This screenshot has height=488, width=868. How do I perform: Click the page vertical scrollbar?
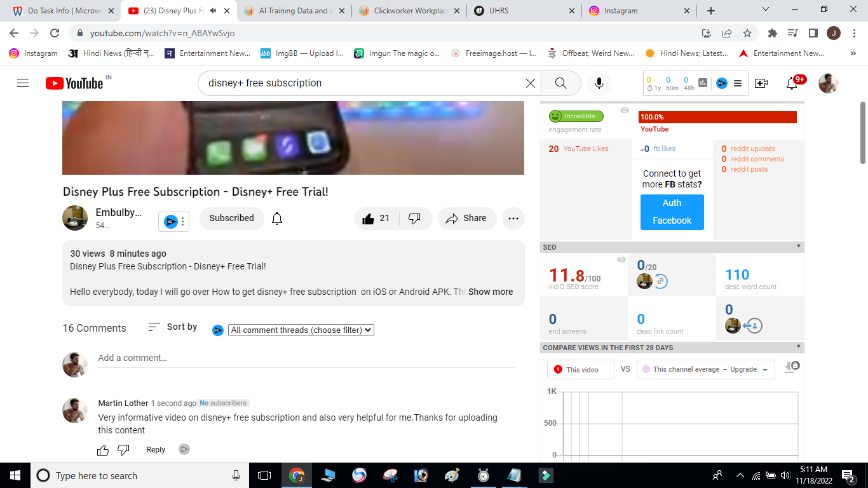pos(863,132)
